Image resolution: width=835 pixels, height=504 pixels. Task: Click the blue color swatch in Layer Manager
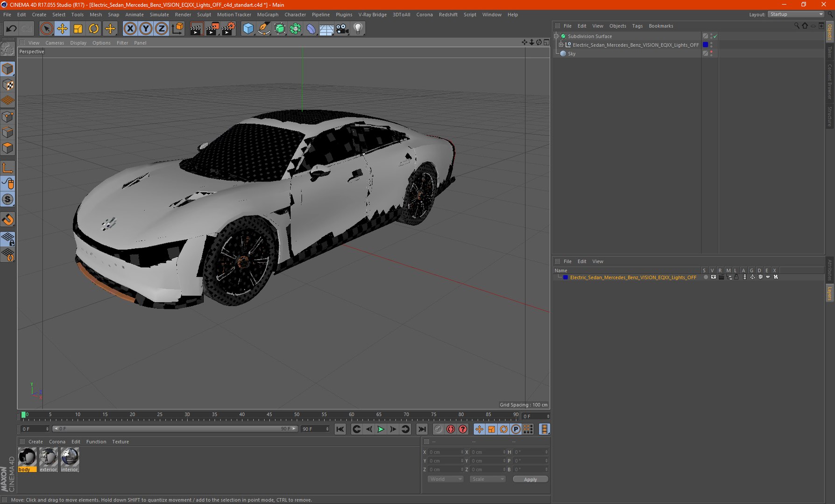(565, 277)
